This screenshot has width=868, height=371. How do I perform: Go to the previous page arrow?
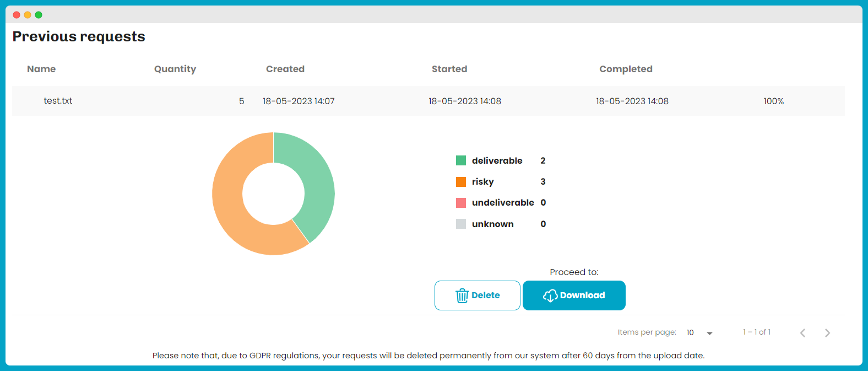click(802, 333)
